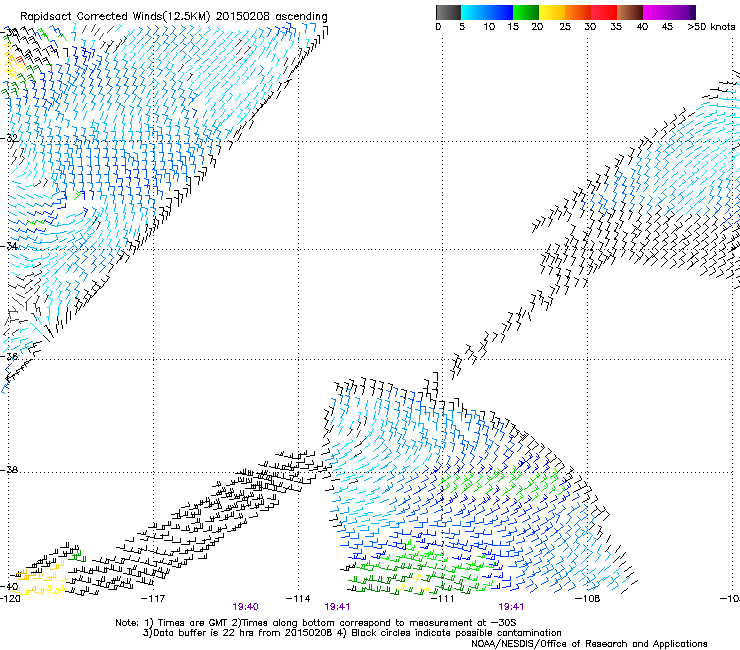Click the '>50 knots' legend label

click(x=711, y=27)
